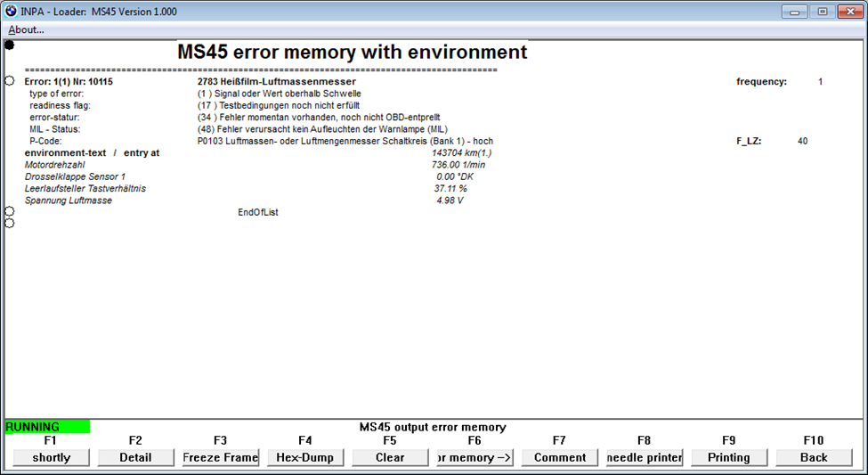
Task: Show Freeze Frame data via F3 button
Action: coord(220,457)
